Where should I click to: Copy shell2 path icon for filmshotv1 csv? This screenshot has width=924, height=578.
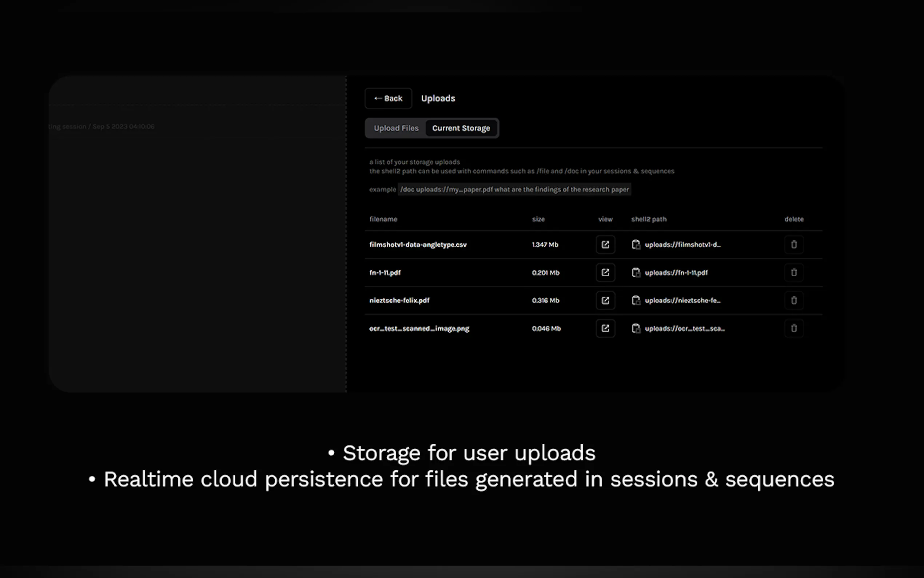636,245
